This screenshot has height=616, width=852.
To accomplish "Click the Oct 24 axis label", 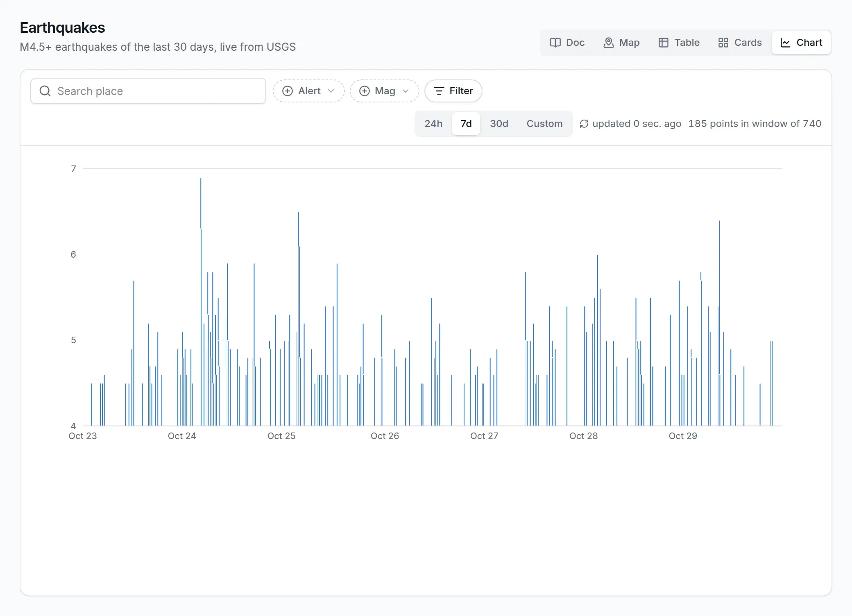I will pyautogui.click(x=182, y=436).
